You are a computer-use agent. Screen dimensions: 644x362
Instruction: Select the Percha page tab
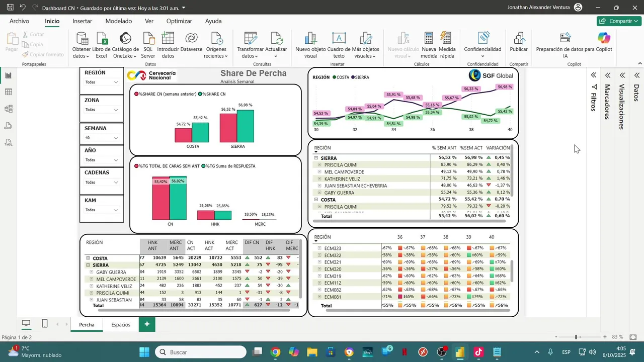point(87,324)
